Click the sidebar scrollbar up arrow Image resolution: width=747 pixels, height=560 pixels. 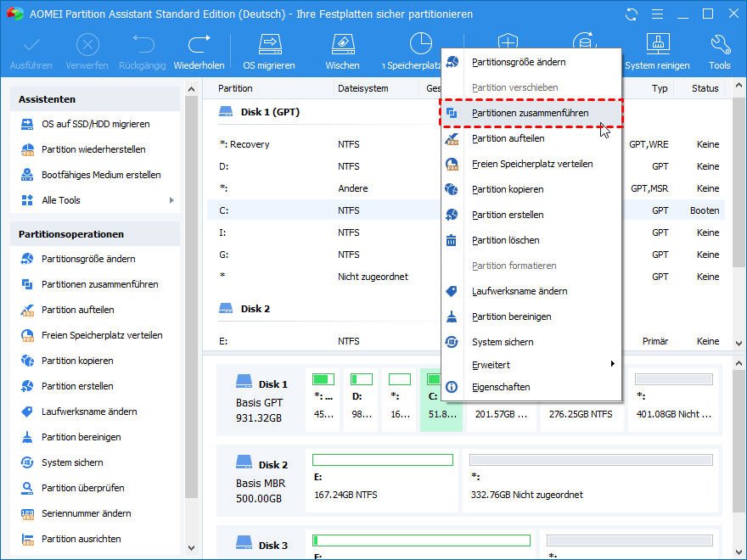click(x=192, y=89)
